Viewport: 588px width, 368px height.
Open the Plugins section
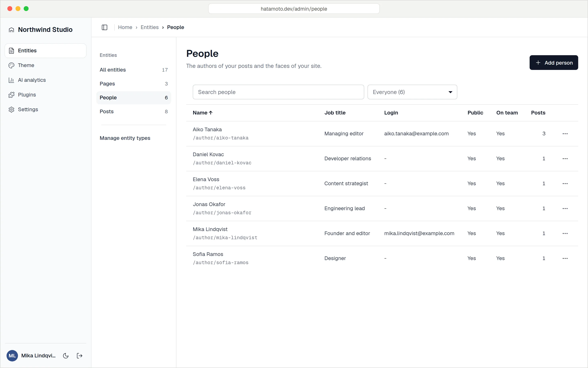(46, 95)
